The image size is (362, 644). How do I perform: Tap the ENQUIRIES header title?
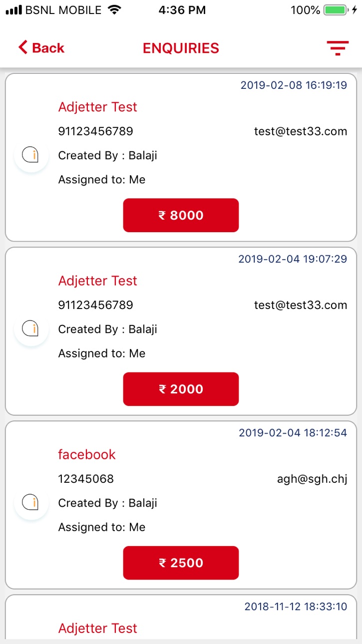(x=181, y=48)
